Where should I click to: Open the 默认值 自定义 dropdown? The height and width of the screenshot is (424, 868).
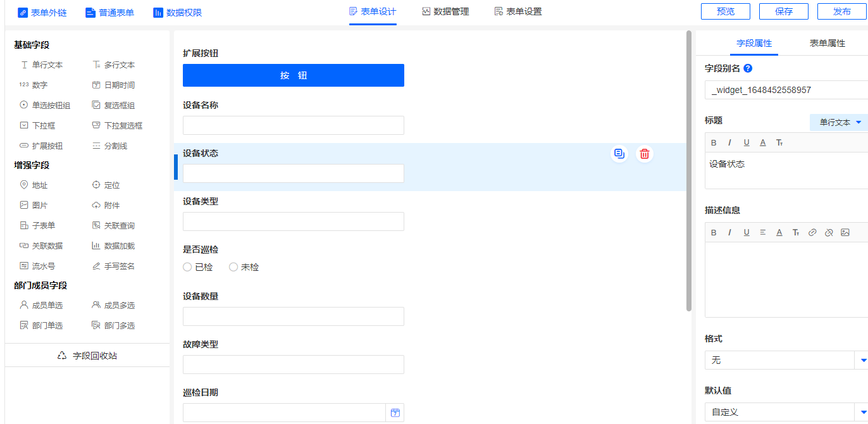[x=863, y=412]
